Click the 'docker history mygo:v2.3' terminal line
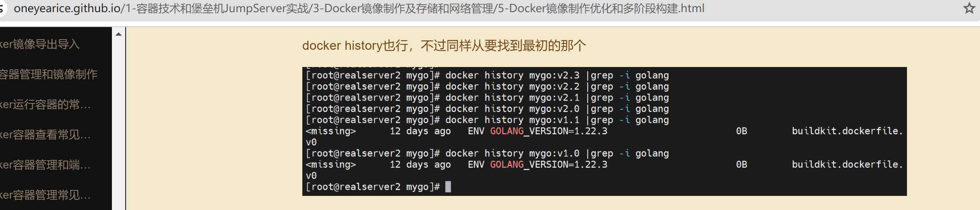 [x=487, y=76]
